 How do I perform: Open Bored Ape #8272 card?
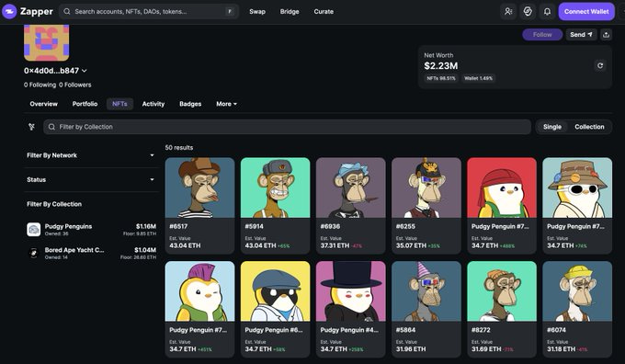(x=502, y=310)
